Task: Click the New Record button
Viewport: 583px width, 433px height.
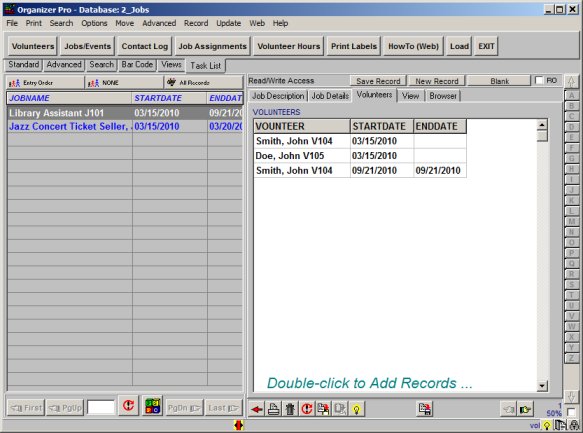Action: (437, 81)
